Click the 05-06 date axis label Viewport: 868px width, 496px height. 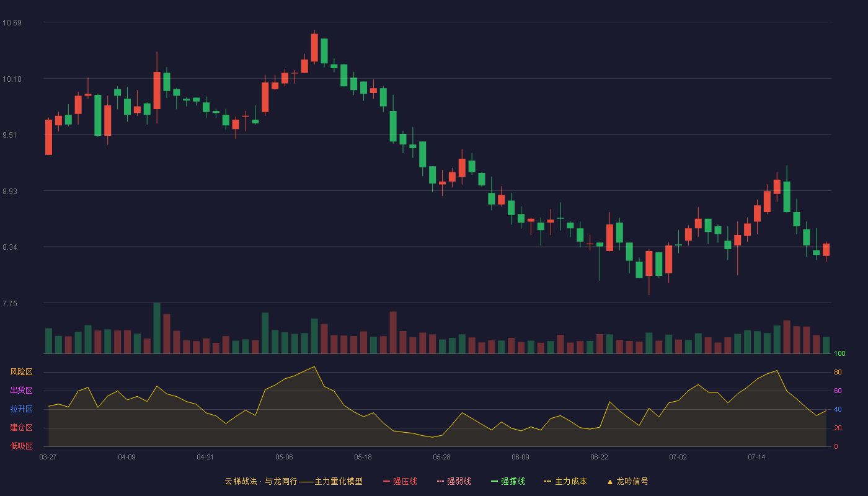[284, 457]
